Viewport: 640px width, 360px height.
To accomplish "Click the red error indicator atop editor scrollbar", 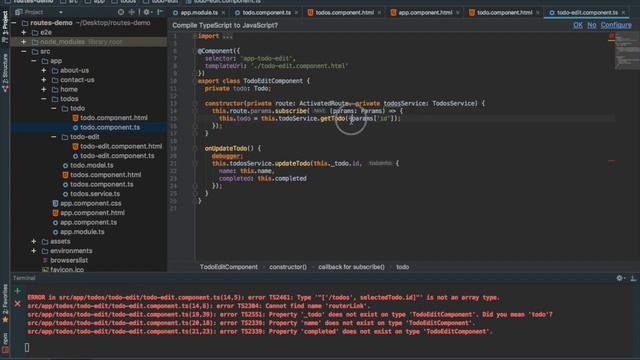I will pos(611,36).
